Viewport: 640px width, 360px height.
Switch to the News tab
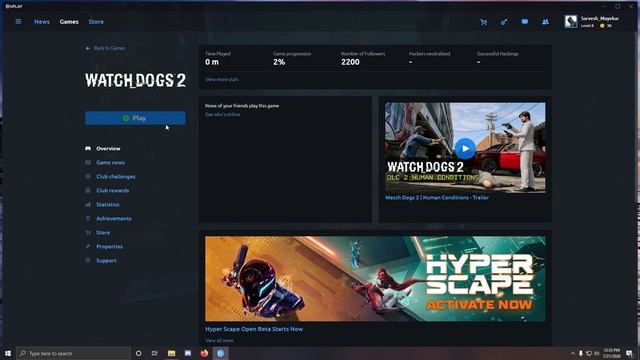coord(42,22)
